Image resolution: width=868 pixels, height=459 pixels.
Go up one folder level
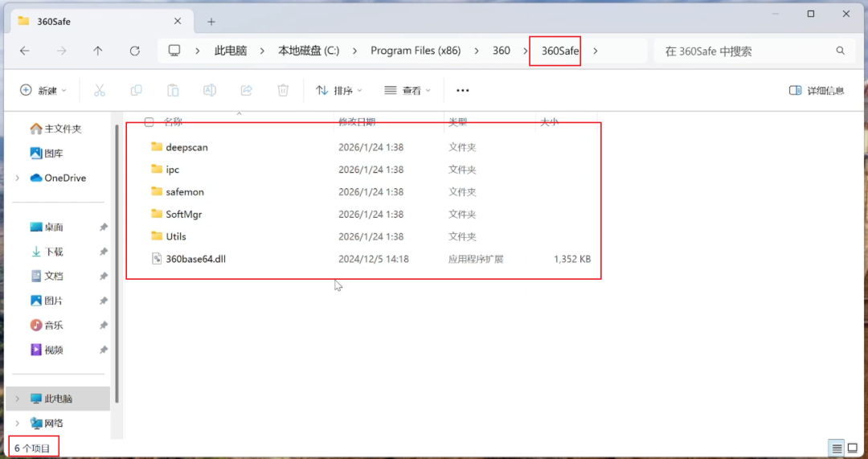(98, 51)
